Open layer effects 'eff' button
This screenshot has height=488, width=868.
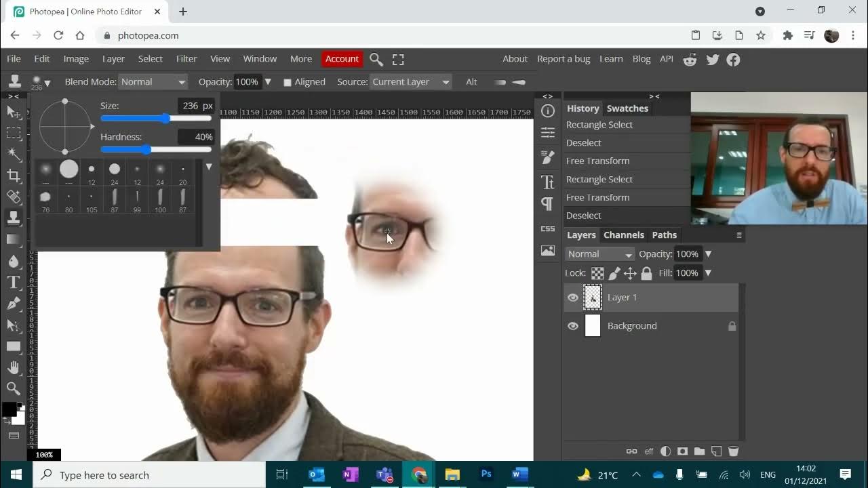(x=649, y=451)
